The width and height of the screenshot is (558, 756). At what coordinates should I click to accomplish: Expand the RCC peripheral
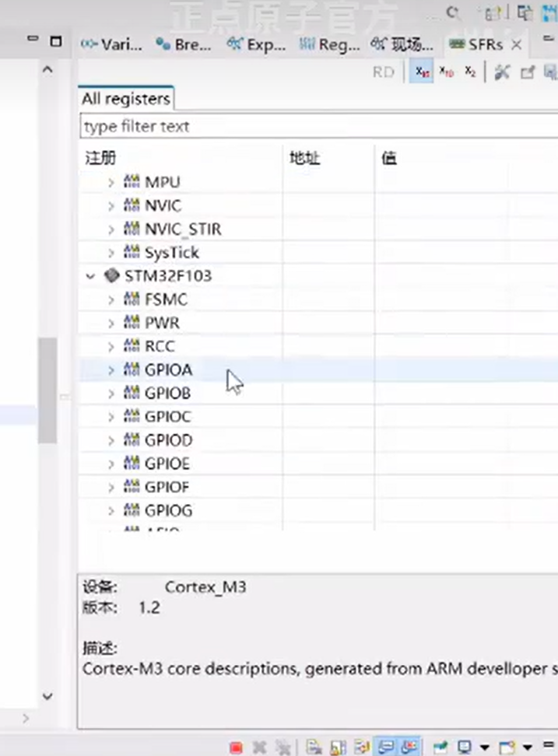click(x=111, y=347)
